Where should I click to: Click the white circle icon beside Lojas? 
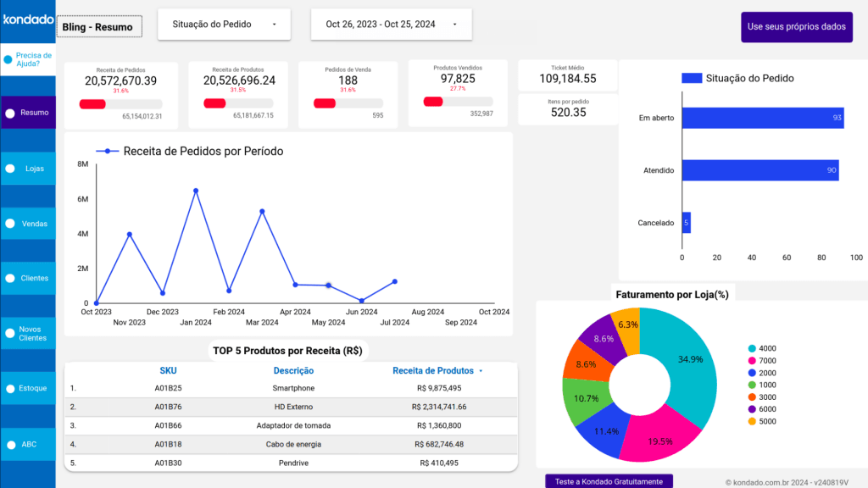10,169
